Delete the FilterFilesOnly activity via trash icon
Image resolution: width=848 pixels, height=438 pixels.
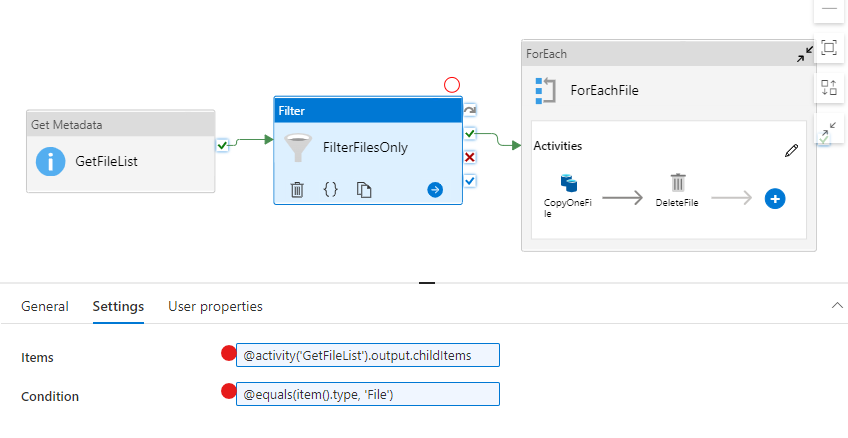click(x=297, y=189)
